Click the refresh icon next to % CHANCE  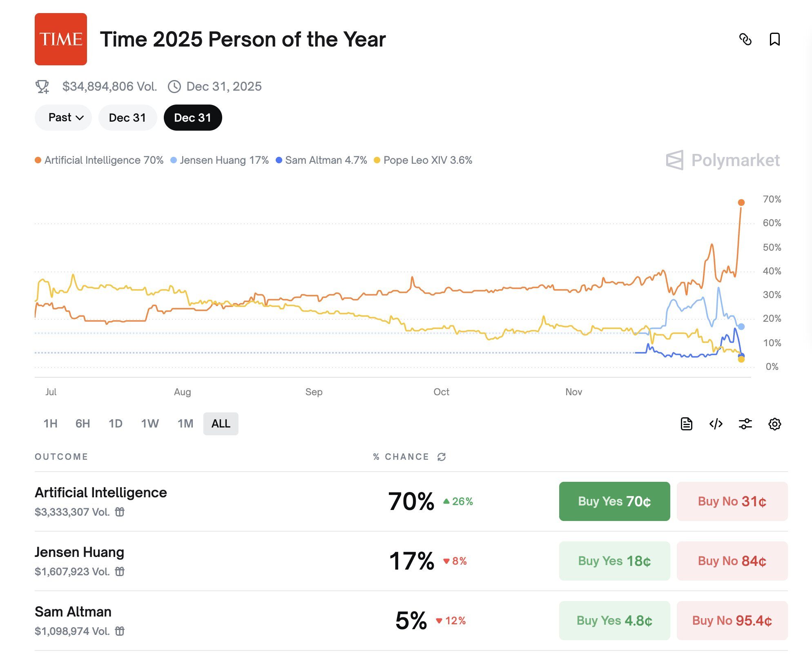pos(442,457)
